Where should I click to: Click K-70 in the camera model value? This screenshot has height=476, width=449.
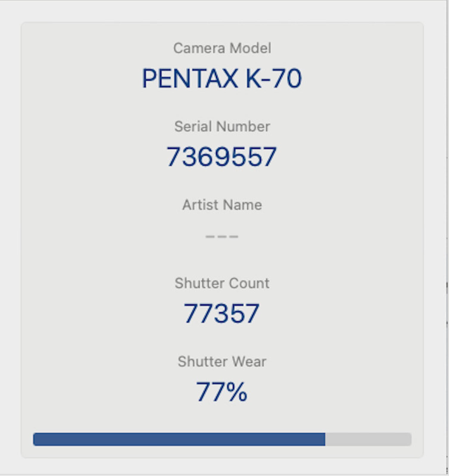[274, 79]
